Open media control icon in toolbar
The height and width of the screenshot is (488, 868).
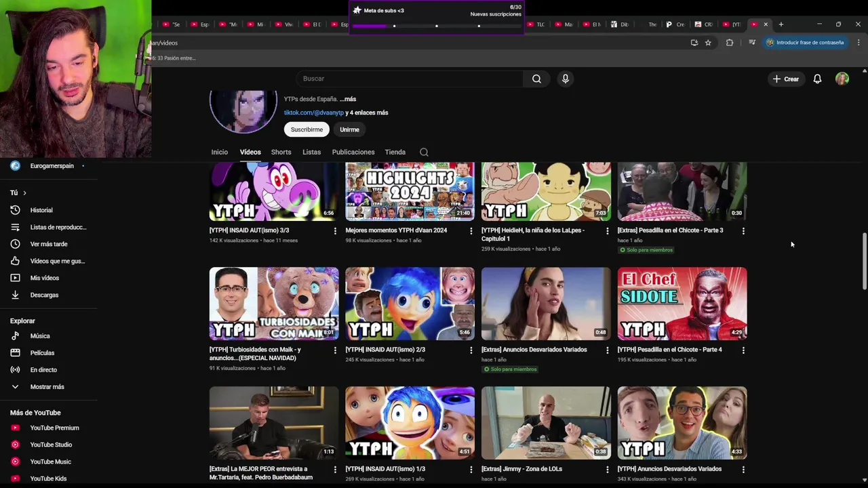click(x=752, y=43)
